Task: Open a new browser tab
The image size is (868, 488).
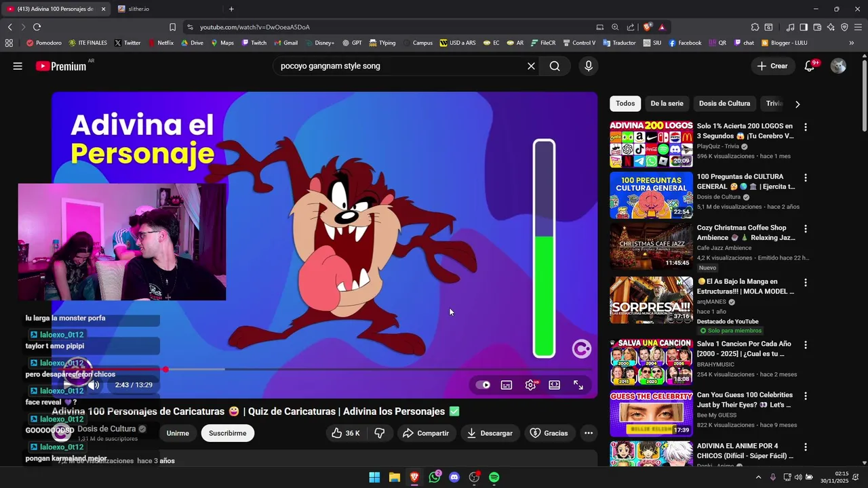Action: [x=231, y=9]
